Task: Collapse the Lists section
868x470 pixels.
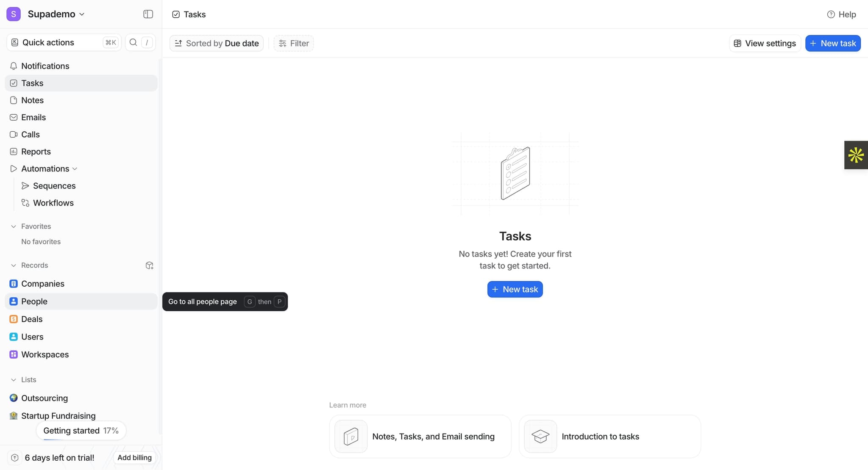Action: tap(14, 380)
